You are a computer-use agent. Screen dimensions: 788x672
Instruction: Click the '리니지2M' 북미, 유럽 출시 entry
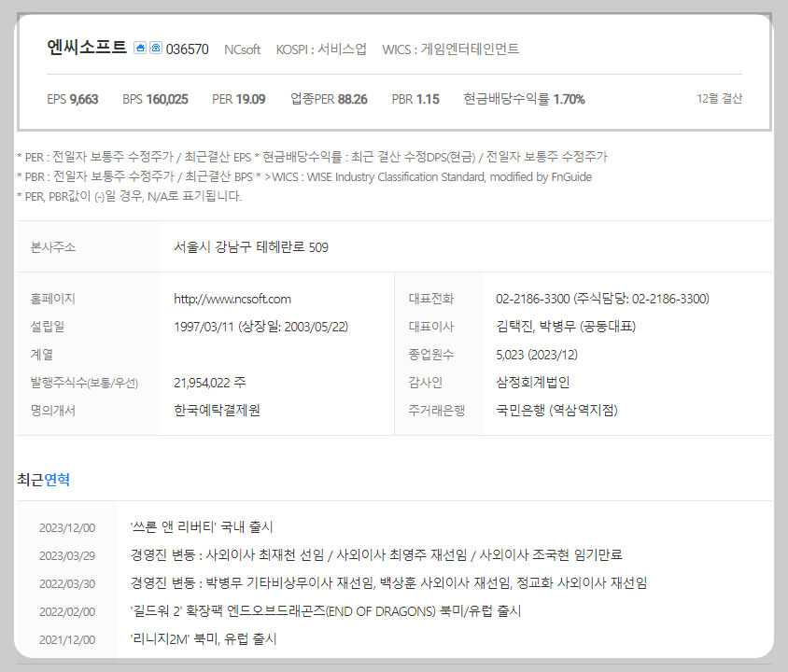pyautogui.click(x=204, y=639)
